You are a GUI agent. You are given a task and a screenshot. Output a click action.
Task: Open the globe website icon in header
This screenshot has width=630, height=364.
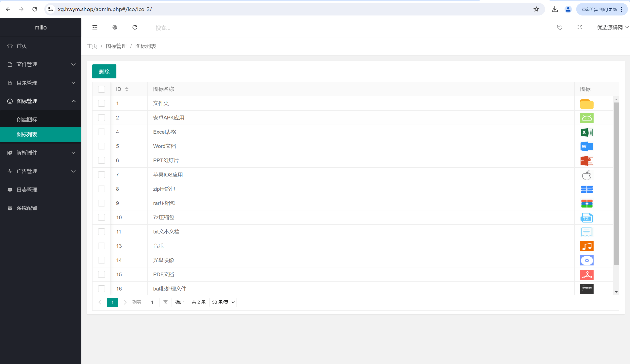tap(115, 28)
